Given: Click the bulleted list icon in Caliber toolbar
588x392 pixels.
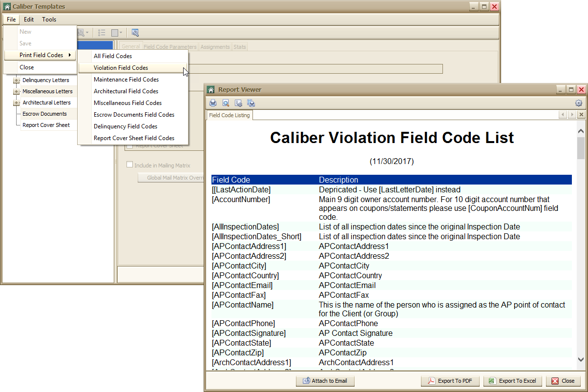Looking at the screenshot, I should [x=102, y=33].
